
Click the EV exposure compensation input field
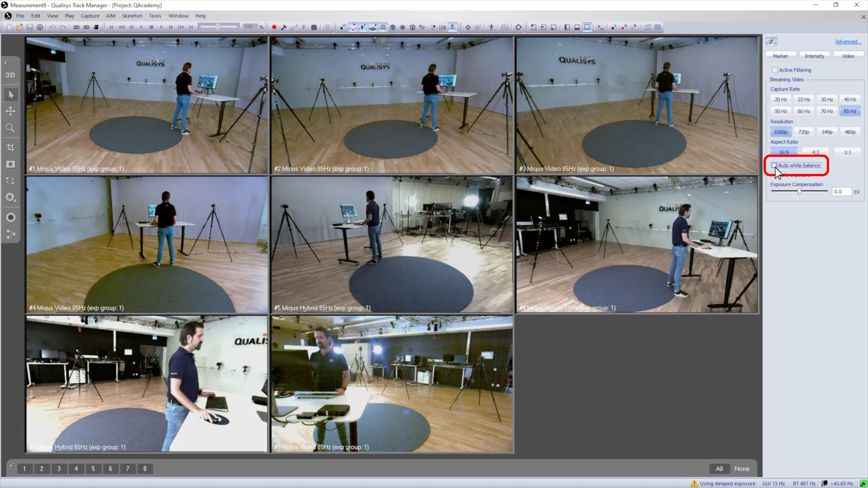pos(841,191)
